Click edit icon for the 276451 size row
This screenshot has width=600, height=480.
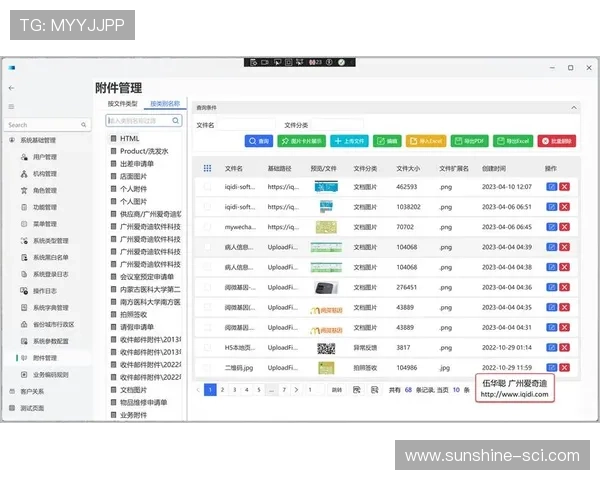551,287
